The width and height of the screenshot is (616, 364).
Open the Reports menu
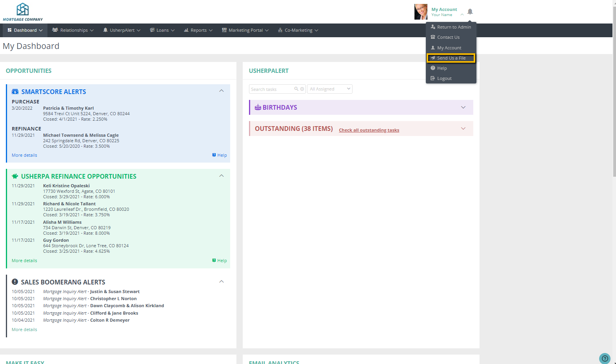[198, 30]
